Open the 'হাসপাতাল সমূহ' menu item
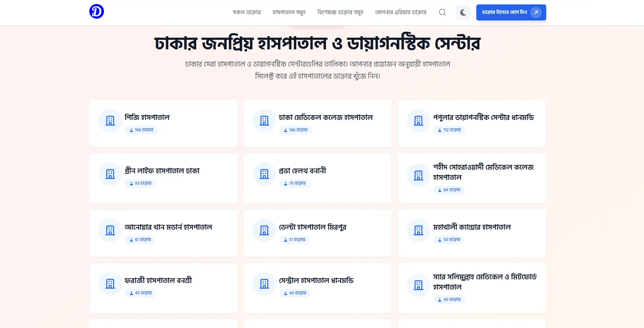 (289, 12)
